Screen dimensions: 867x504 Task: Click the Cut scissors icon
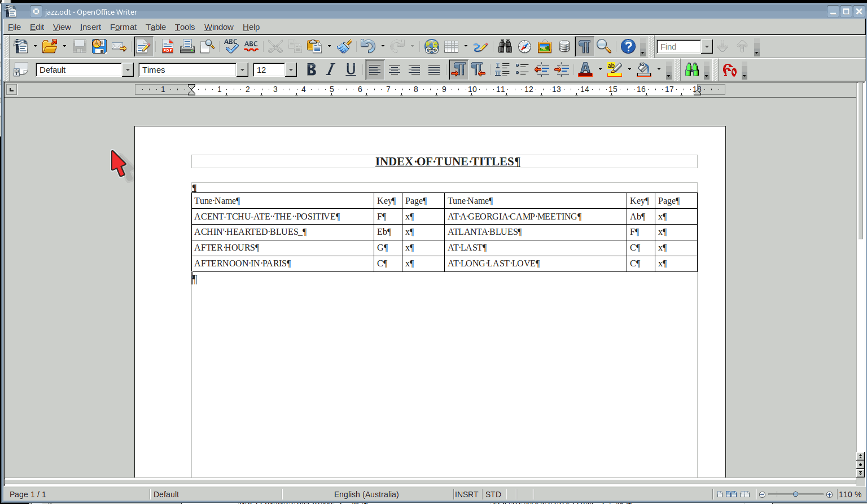(x=275, y=46)
